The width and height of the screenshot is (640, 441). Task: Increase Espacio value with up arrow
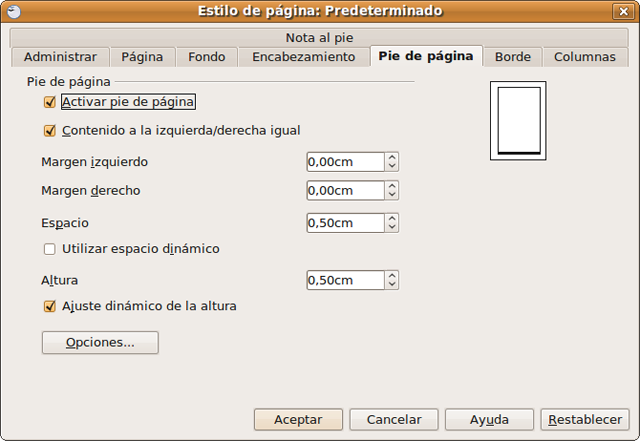(392, 218)
